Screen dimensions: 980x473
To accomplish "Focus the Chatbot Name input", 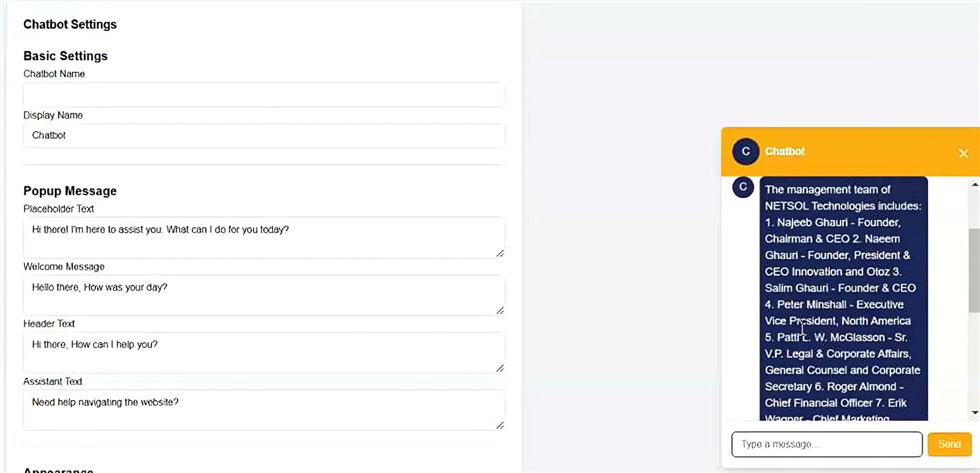I will (x=264, y=95).
